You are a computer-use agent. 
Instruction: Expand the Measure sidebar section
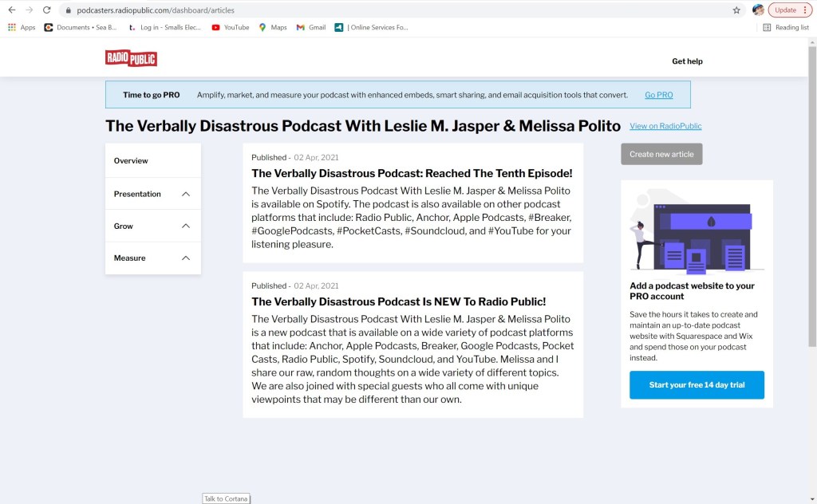point(152,258)
